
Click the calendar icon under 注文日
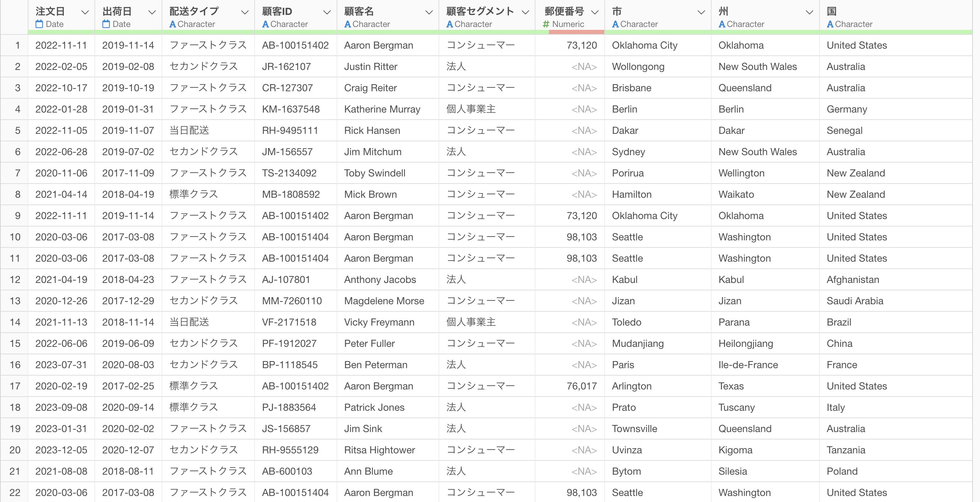[39, 24]
